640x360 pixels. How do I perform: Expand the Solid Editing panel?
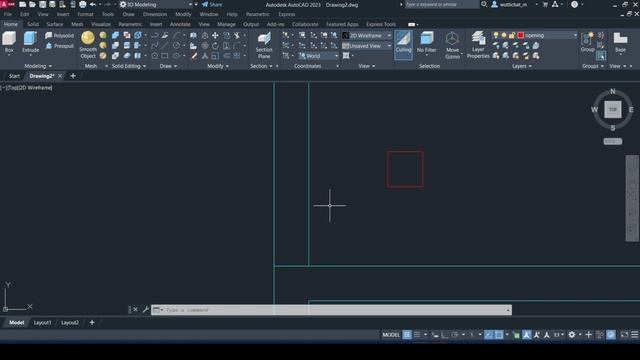(129, 66)
